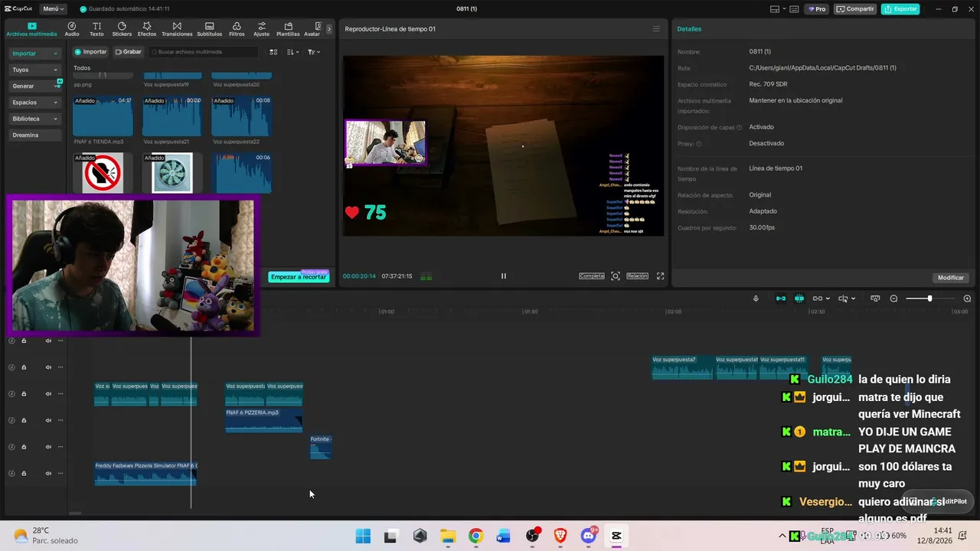Expand the Espacios sidebar section

click(x=35, y=103)
